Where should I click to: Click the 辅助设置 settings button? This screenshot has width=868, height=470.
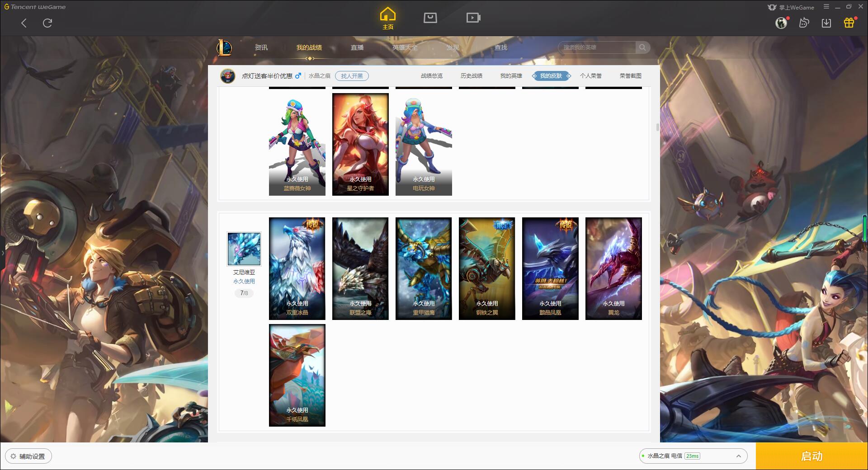(x=28, y=456)
